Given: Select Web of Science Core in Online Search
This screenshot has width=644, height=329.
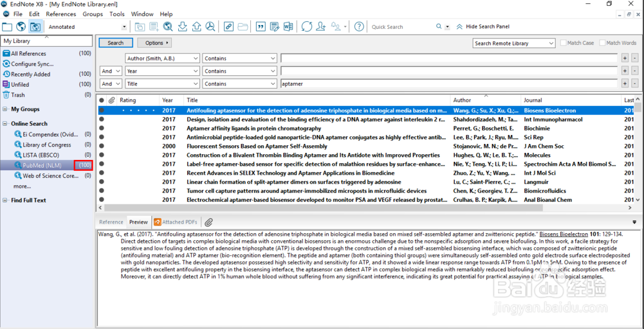Looking at the screenshot, I should pos(50,175).
